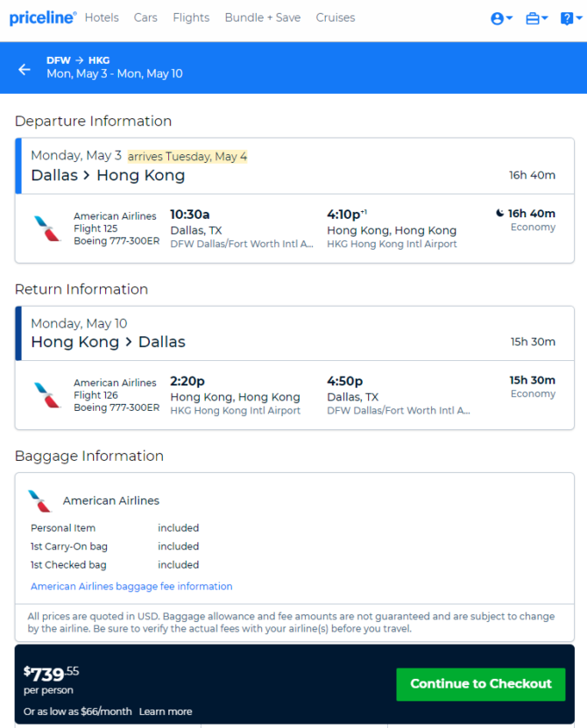Click the Priceline logo

click(x=43, y=18)
